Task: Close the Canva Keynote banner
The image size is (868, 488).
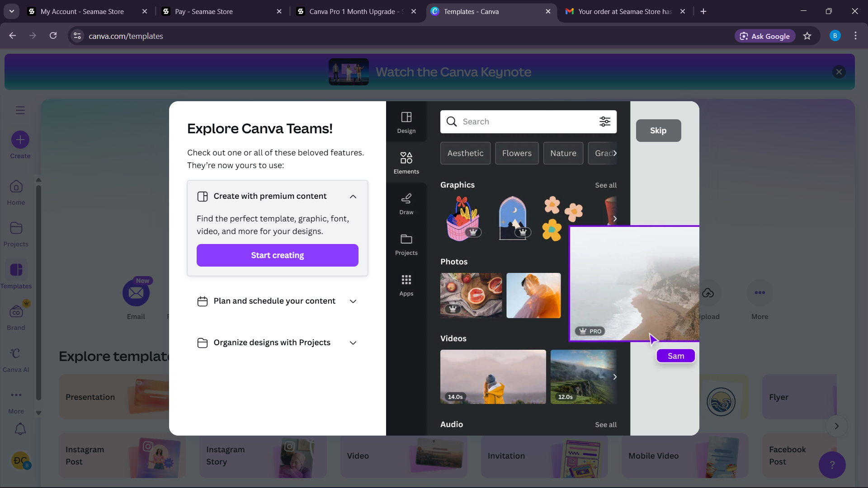Action: (x=839, y=72)
